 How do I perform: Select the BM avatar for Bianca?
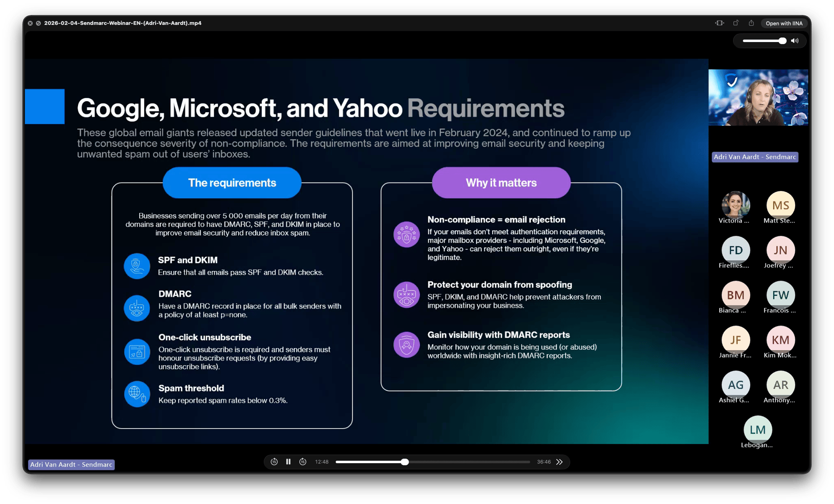(x=736, y=295)
